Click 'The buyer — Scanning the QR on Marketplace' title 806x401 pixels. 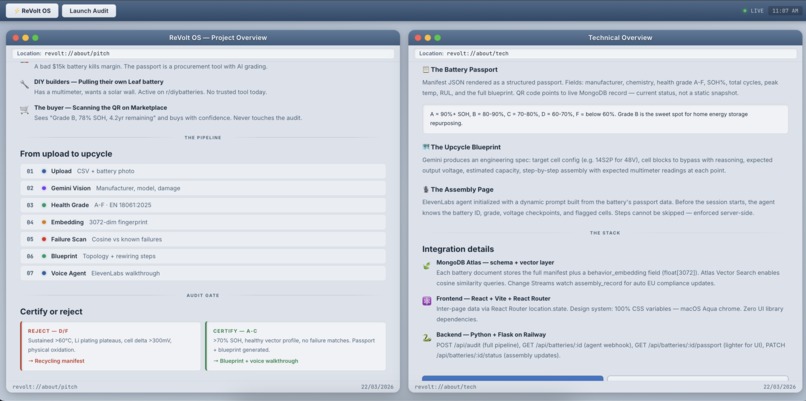[x=100, y=107]
